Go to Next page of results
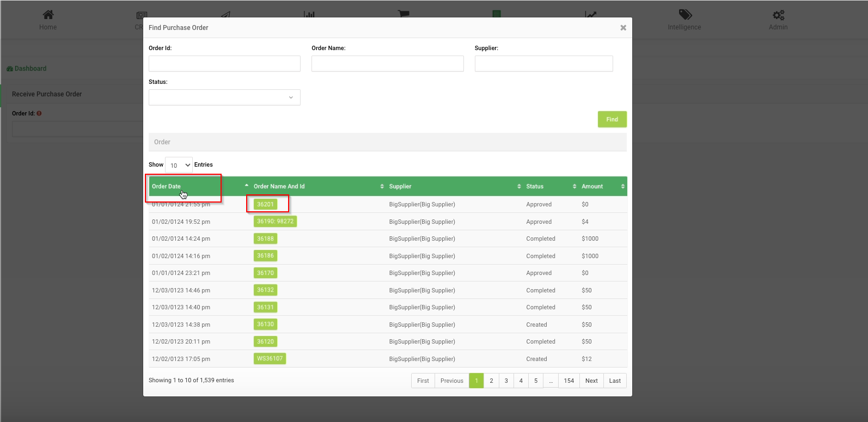The height and width of the screenshot is (422, 868). 591,381
